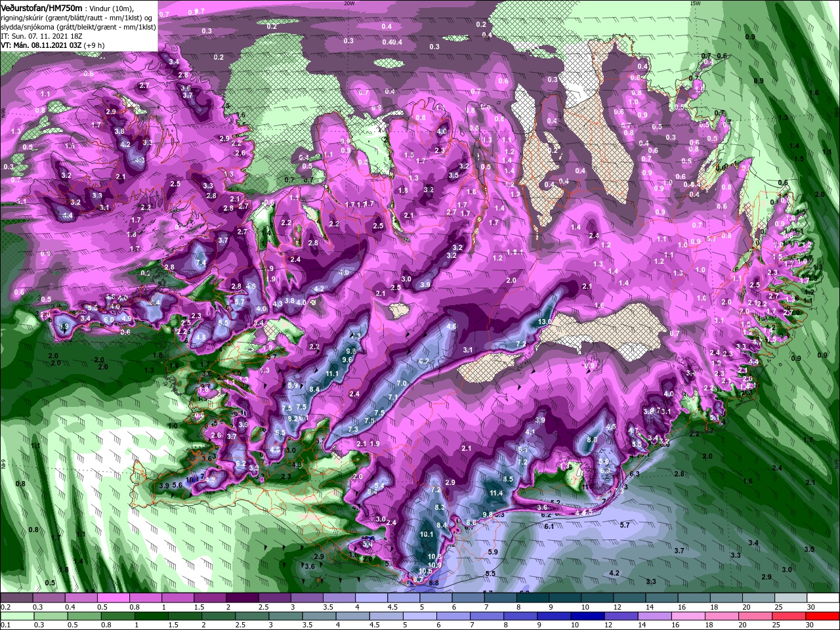Screen dimensions: 840x630
Task: Click the 15W longitude label
Action: [695, 3]
